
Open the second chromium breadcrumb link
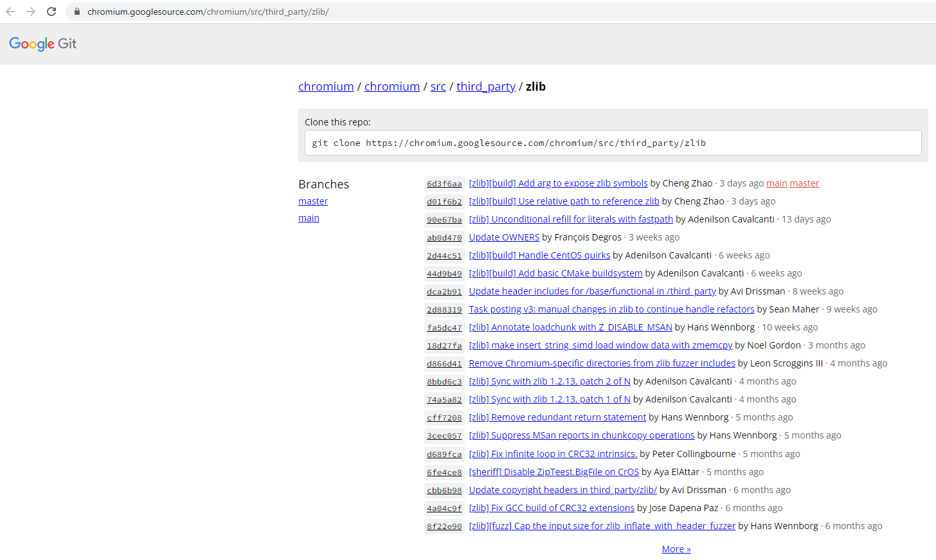tap(392, 86)
